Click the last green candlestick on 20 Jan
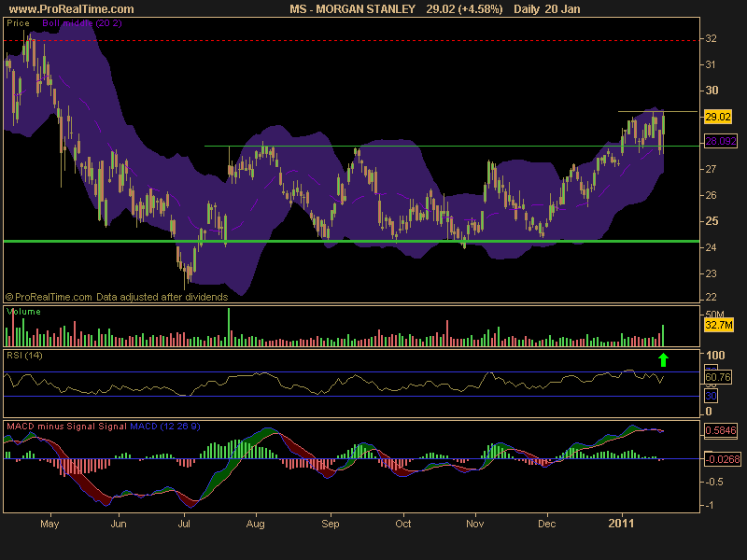The width and height of the screenshot is (747, 560). (663, 126)
